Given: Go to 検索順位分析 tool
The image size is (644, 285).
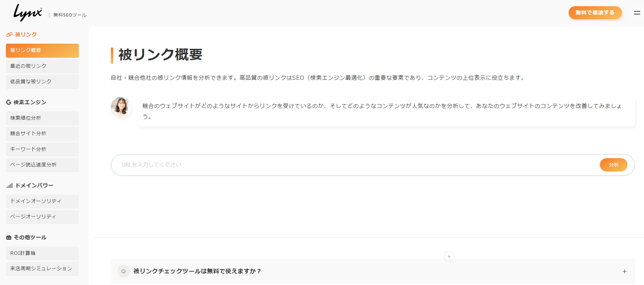Looking at the screenshot, I should tap(42, 118).
